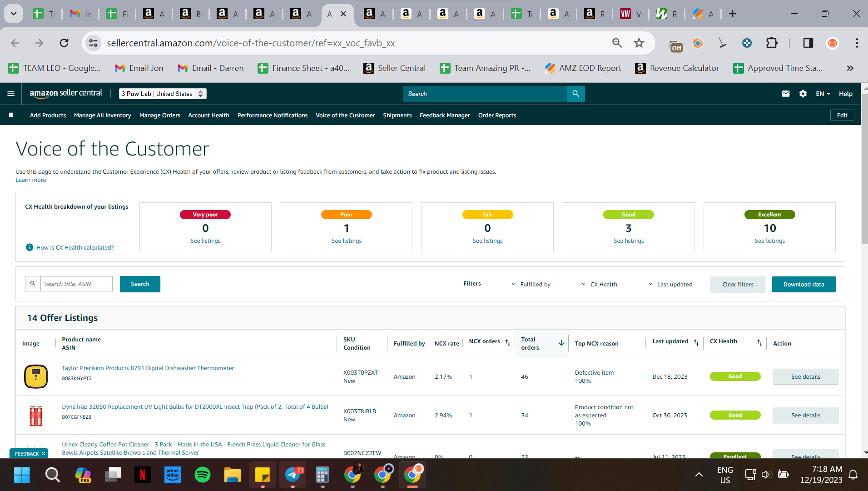Close the FEEDBACK tab with its X
This screenshot has width=868, height=491.
(43, 454)
